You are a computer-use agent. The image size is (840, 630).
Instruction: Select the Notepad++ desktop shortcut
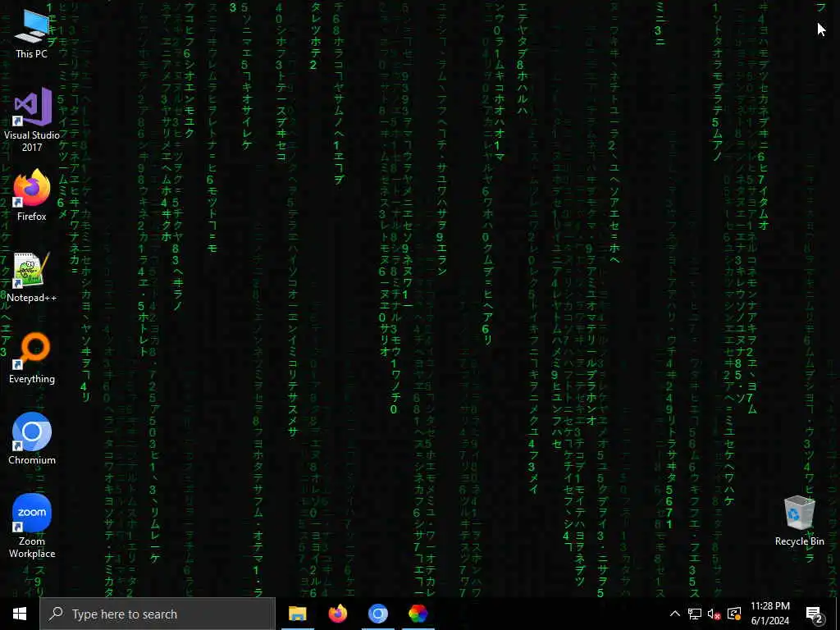(x=32, y=277)
